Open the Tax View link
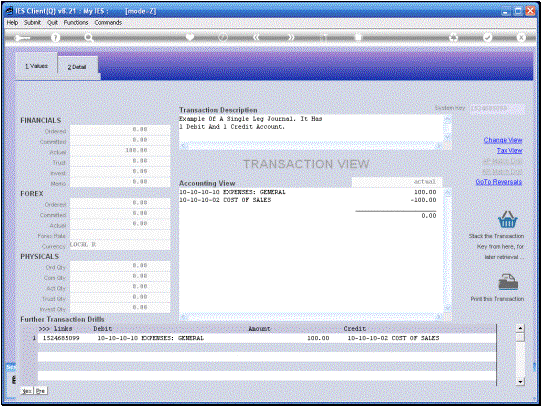541x406 pixels. [x=509, y=151]
